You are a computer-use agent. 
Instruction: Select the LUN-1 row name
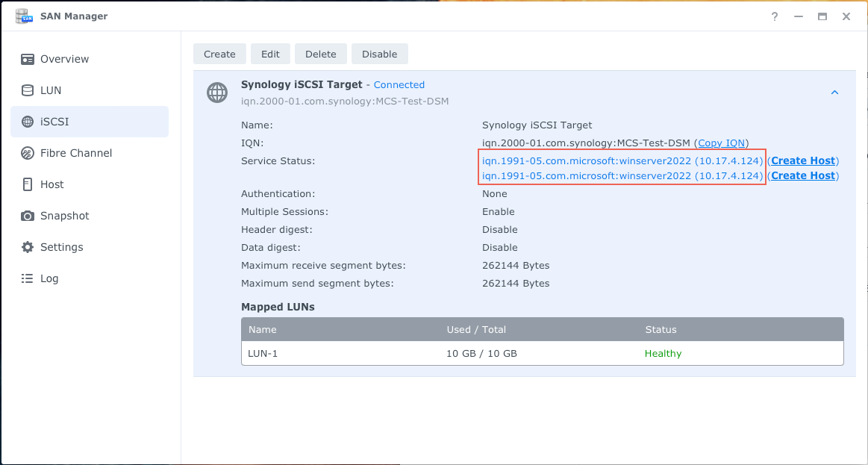click(x=263, y=353)
